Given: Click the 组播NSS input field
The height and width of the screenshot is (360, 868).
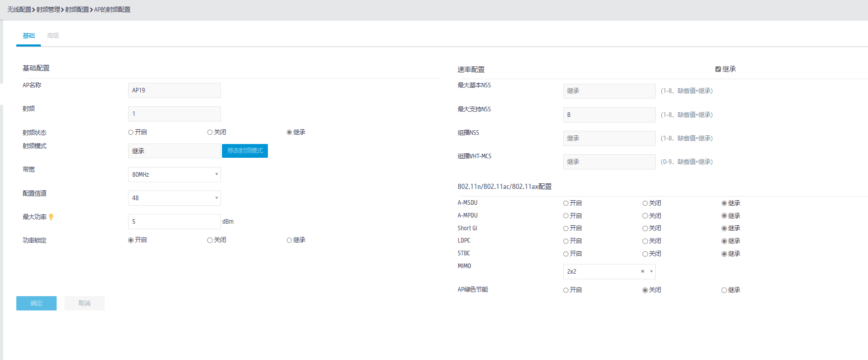Looking at the screenshot, I should pos(609,138).
